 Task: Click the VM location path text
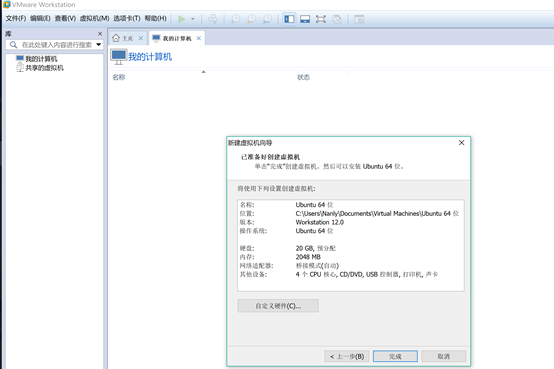click(x=377, y=213)
